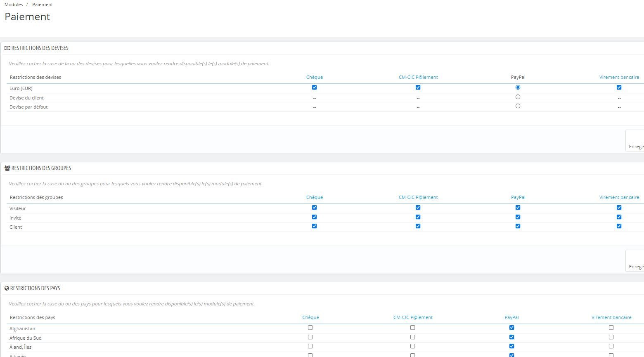The width and height of the screenshot is (644, 357).
Task: Uncheck PayPal for Åland, Îles
Action: click(511, 346)
